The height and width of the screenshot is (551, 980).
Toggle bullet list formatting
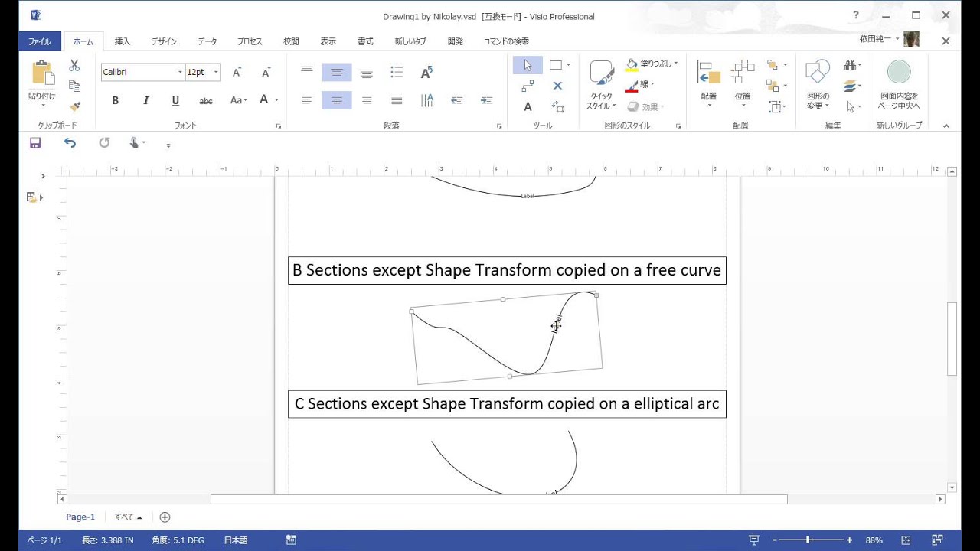pos(397,73)
